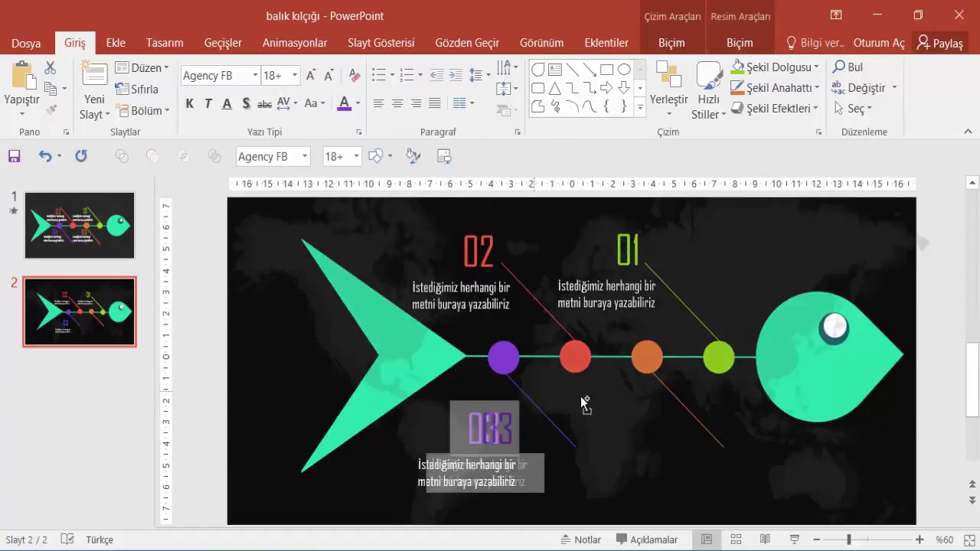Image resolution: width=980 pixels, height=551 pixels.
Task: Toggle text shadow S
Action: click(x=246, y=103)
